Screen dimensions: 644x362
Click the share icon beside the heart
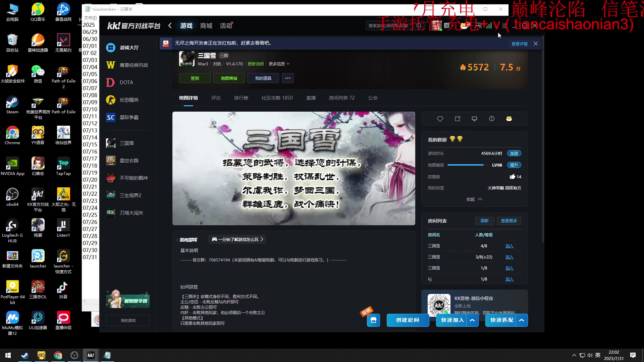pyautogui.click(x=458, y=119)
